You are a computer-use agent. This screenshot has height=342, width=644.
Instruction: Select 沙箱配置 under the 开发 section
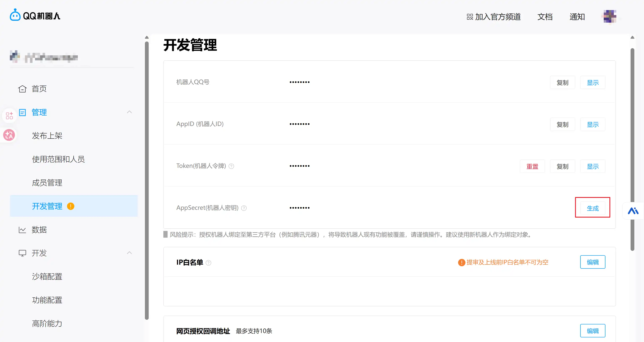coord(47,276)
